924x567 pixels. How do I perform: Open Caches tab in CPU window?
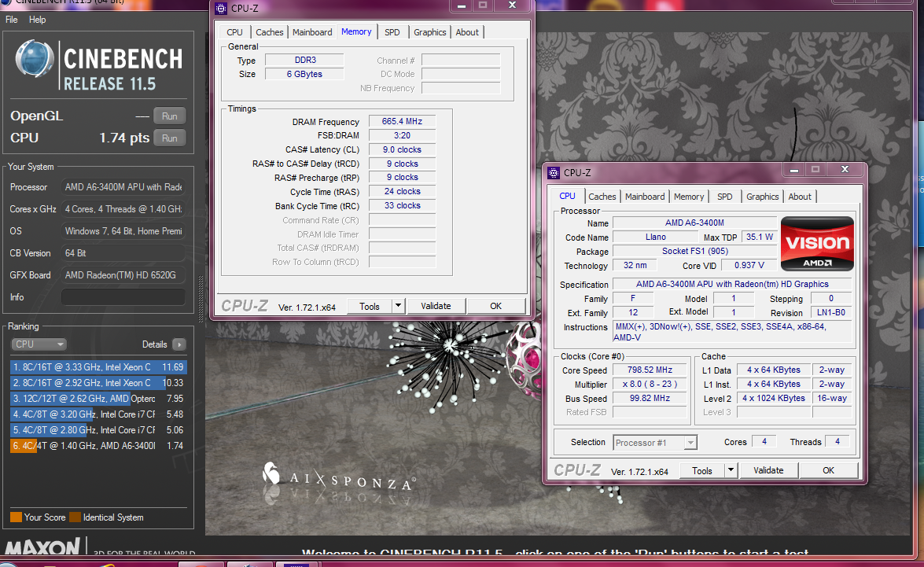pos(602,197)
